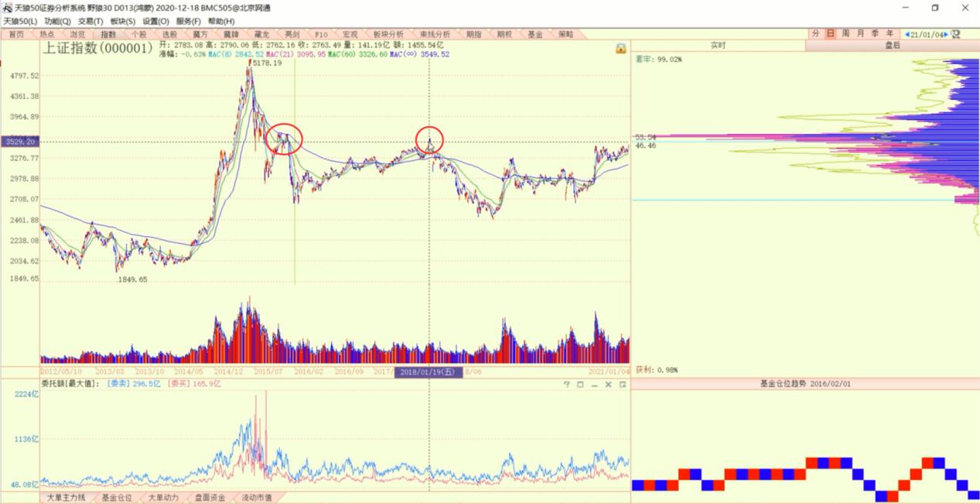This screenshot has height=504, width=980.
Task: Click the app logo icon in the title bar
Action: click(7, 7)
